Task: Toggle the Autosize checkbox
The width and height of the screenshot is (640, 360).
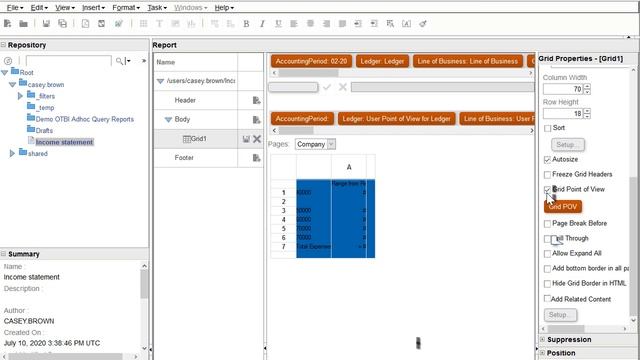Action: point(548,160)
